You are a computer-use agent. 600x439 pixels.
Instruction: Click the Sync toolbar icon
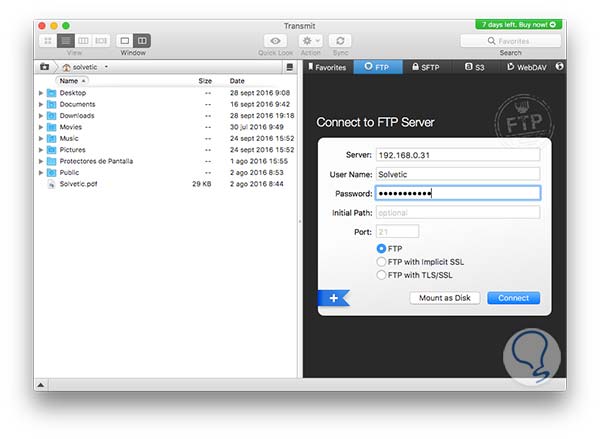pyautogui.click(x=340, y=41)
